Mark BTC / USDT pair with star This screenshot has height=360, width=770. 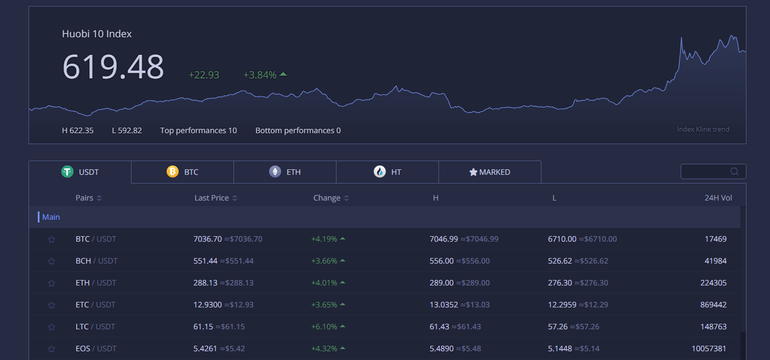click(x=52, y=240)
